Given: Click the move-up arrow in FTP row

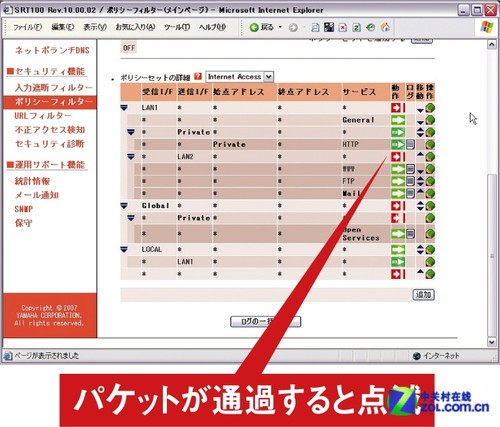Looking at the screenshot, I should pyautogui.click(x=420, y=178).
